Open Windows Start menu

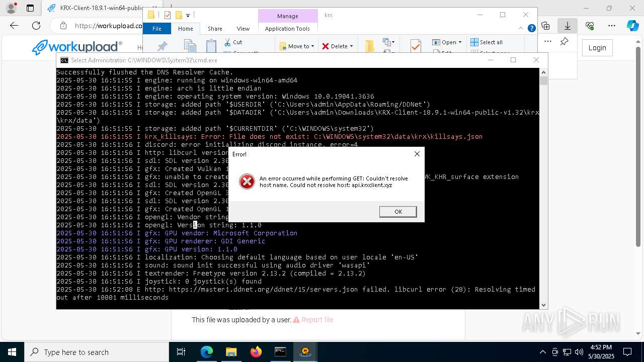click(12, 352)
